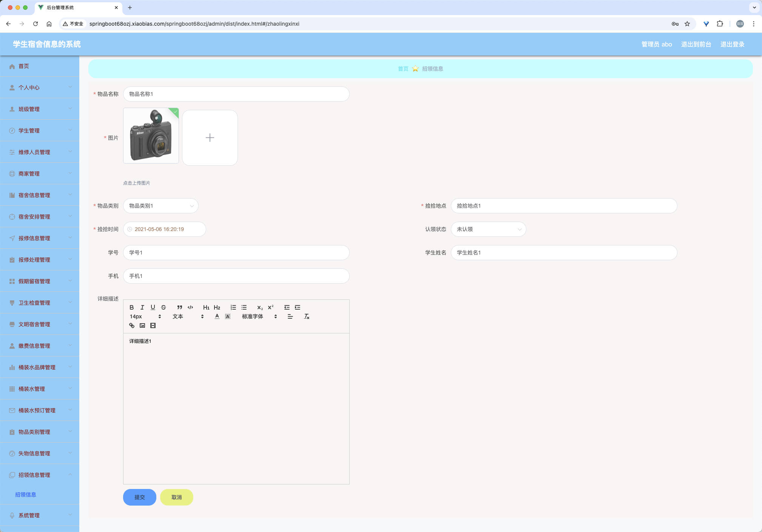Apply strikethrough in the editor toolbar

[164, 307]
